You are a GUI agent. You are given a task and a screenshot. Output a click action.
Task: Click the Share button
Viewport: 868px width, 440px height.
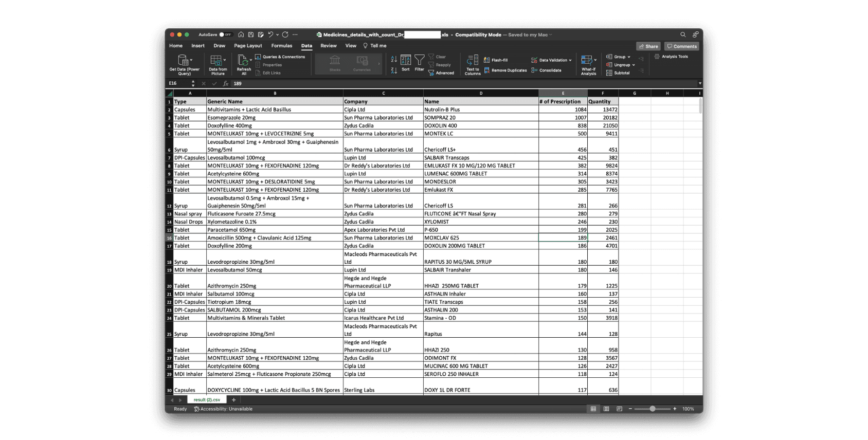tap(648, 46)
